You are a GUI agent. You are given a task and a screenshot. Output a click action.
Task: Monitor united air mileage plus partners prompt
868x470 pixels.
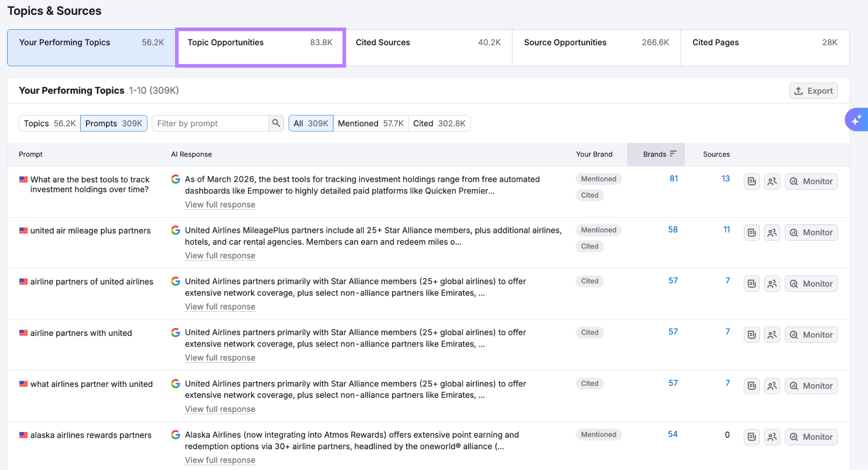tap(811, 232)
